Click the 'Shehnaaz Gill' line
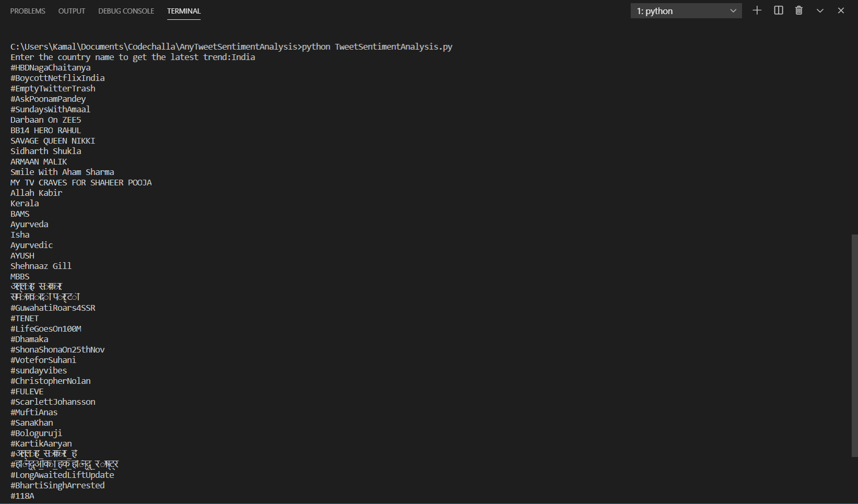Screen dimensions: 858x504 click(41, 266)
